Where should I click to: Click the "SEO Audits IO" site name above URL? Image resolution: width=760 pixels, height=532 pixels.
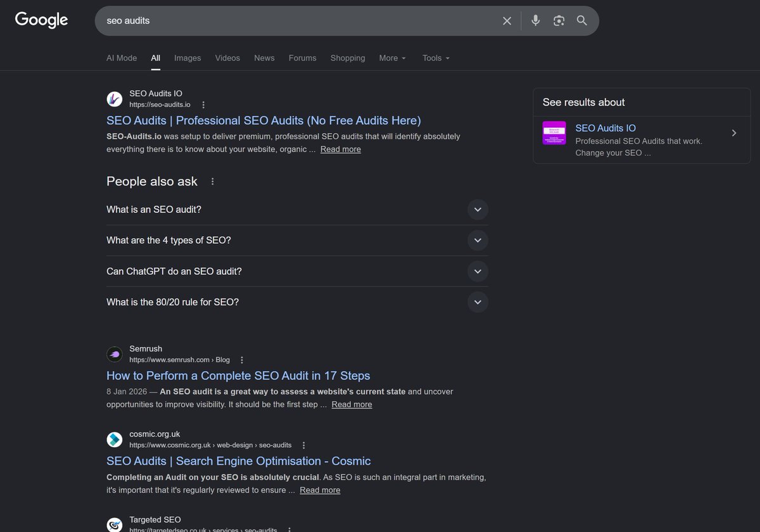(156, 94)
